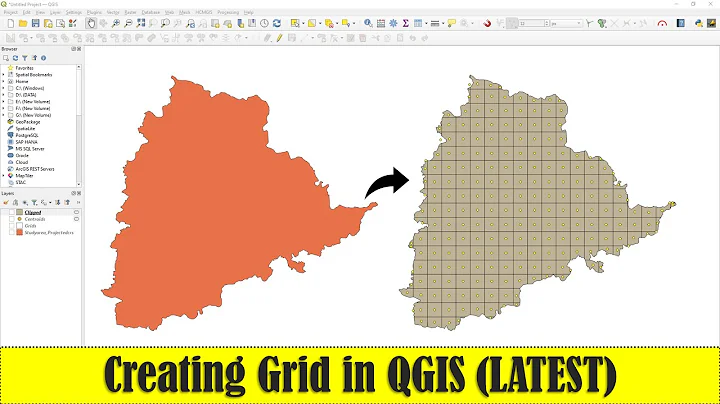This screenshot has height=404, width=720.
Task: Click the Browser panel vertical scrollbar
Action: tap(79, 125)
